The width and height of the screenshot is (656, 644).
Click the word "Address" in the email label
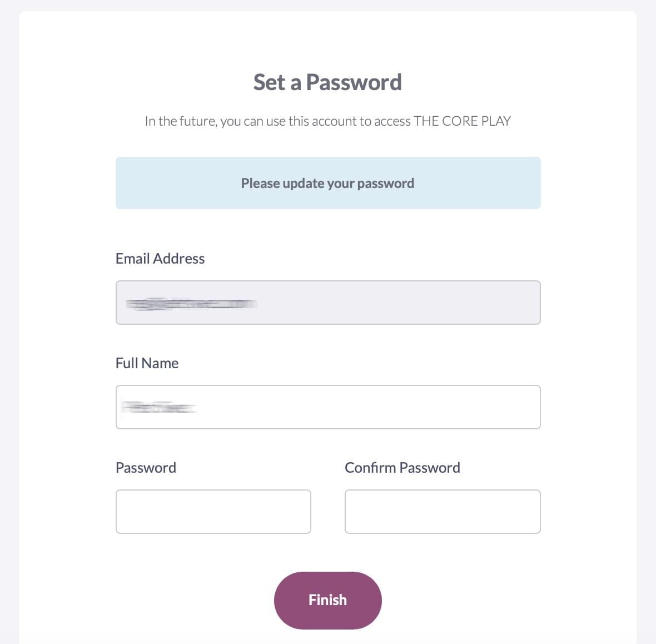click(x=179, y=259)
